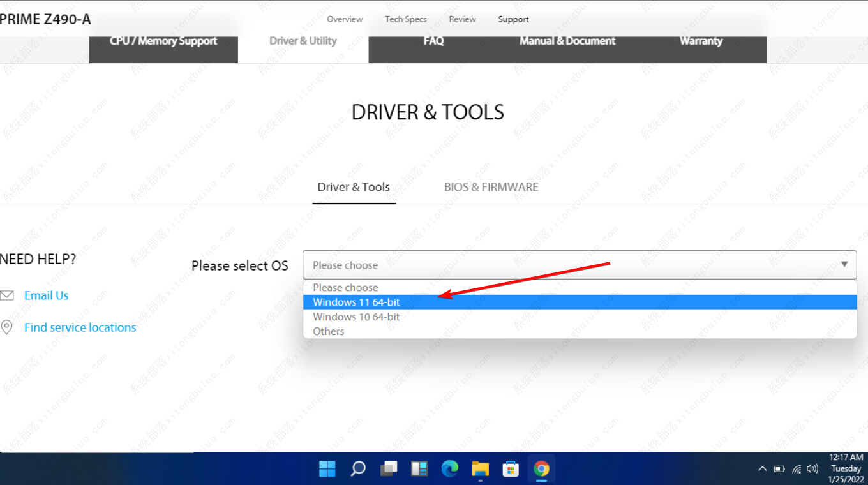868x485 pixels.
Task: Open Microsoft Store from the taskbar
Action: (511, 469)
